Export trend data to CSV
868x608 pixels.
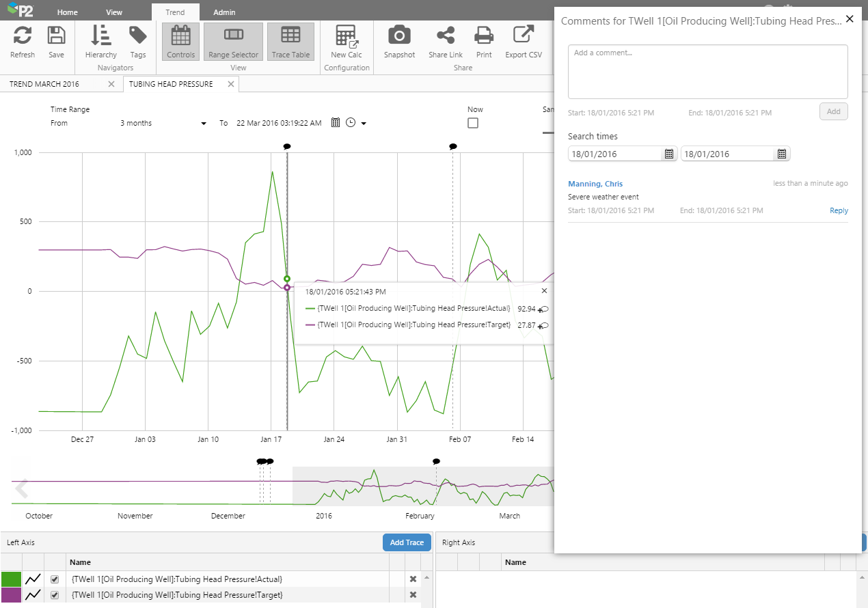[x=524, y=36]
